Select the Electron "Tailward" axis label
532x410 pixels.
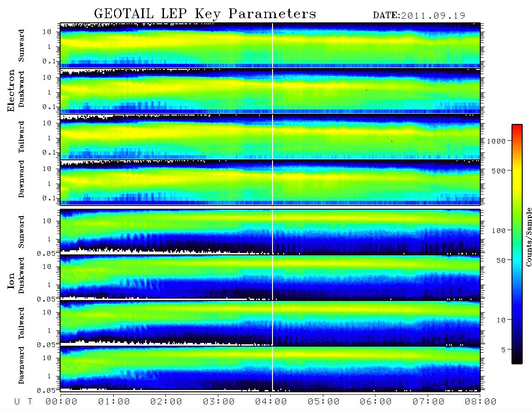[x=21, y=137]
